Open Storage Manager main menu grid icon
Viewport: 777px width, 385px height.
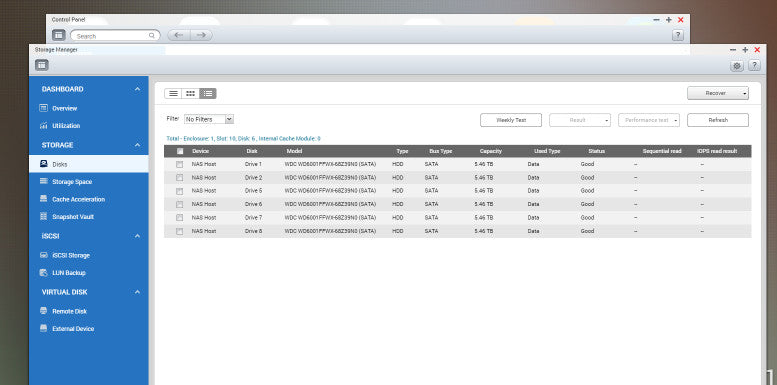click(42, 65)
